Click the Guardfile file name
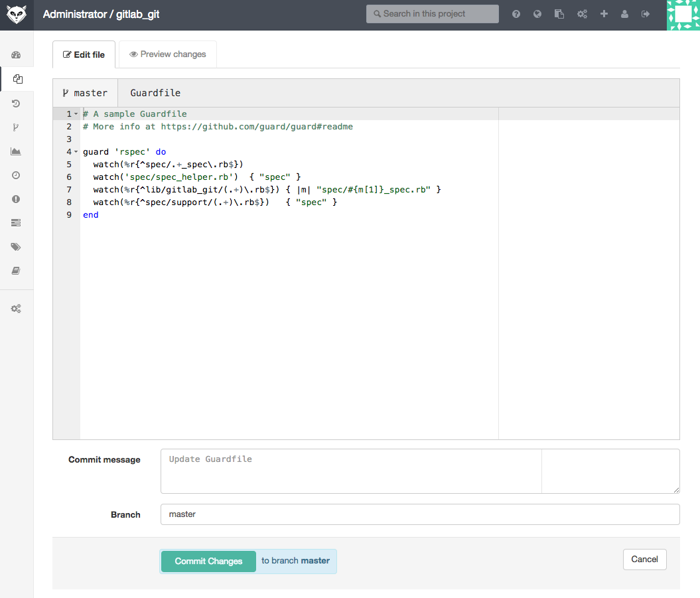 (155, 93)
